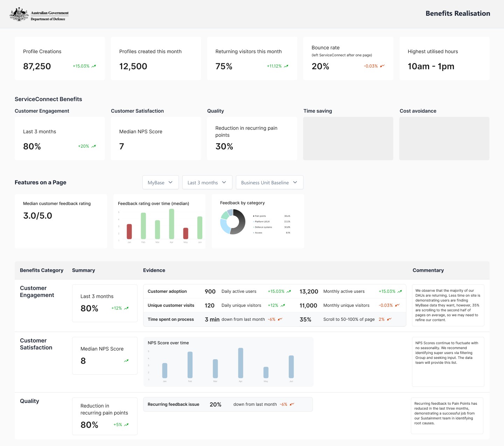Click the Returning visitors value 75%

[x=224, y=66]
